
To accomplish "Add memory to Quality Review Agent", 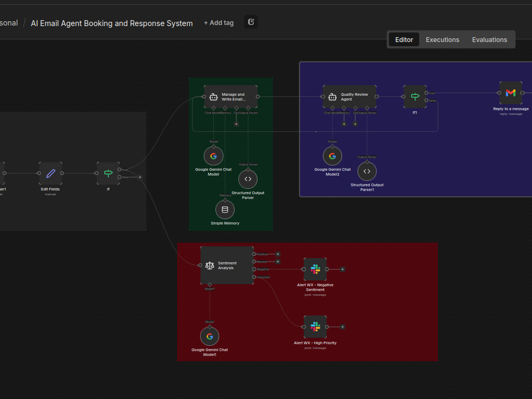I will (x=344, y=124).
